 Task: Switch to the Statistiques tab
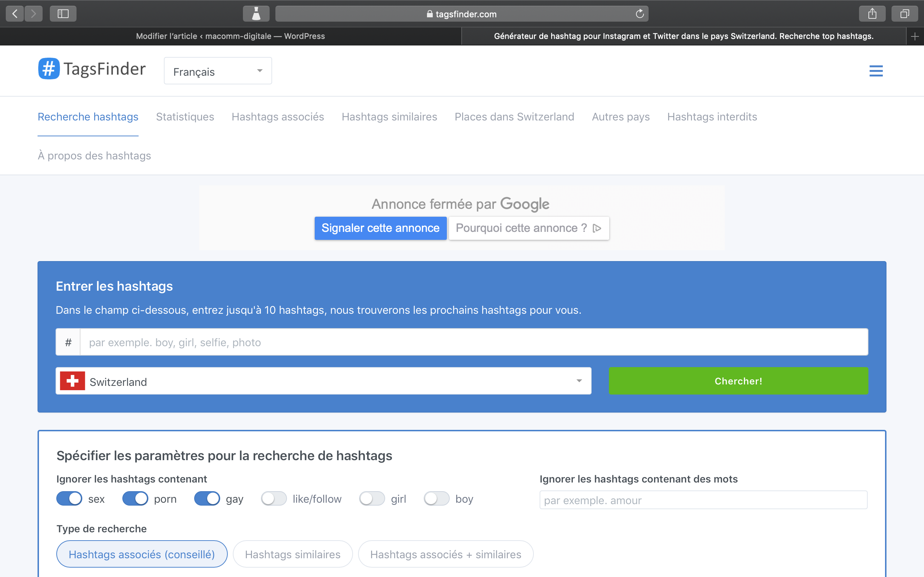185,117
